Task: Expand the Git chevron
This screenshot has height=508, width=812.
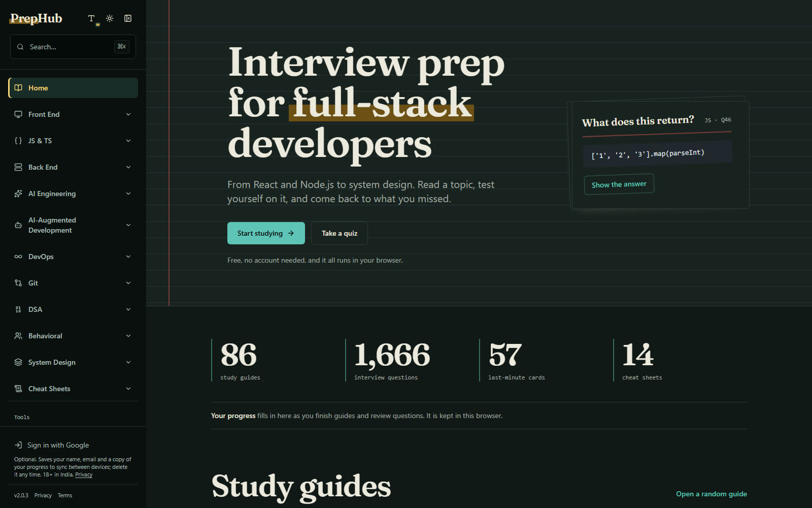Action: (x=128, y=283)
